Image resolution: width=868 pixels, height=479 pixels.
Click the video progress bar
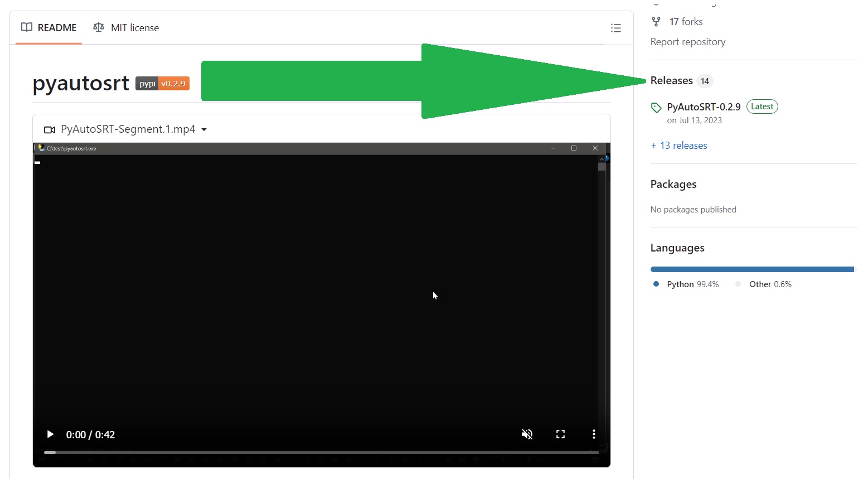(321, 452)
